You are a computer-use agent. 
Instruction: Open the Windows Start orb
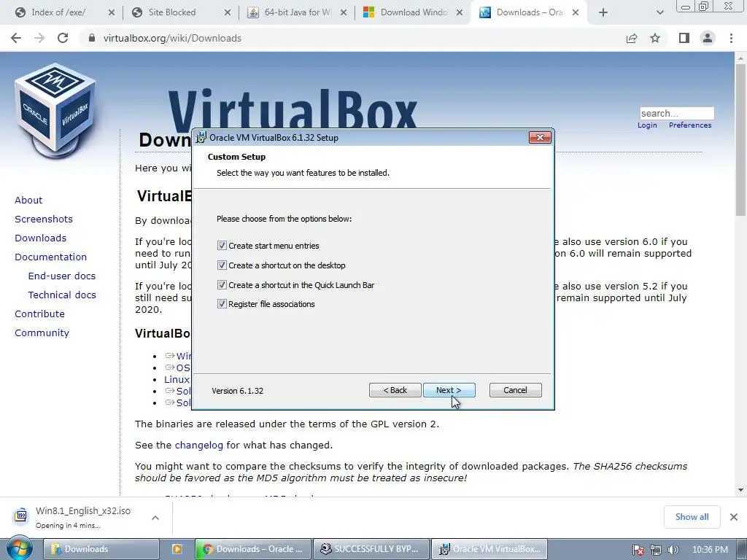19,548
